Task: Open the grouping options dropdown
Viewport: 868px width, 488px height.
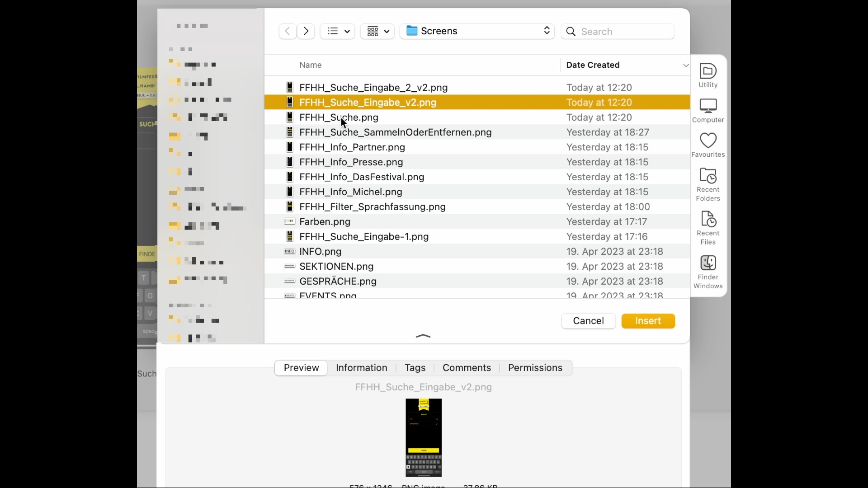Action: (x=377, y=31)
